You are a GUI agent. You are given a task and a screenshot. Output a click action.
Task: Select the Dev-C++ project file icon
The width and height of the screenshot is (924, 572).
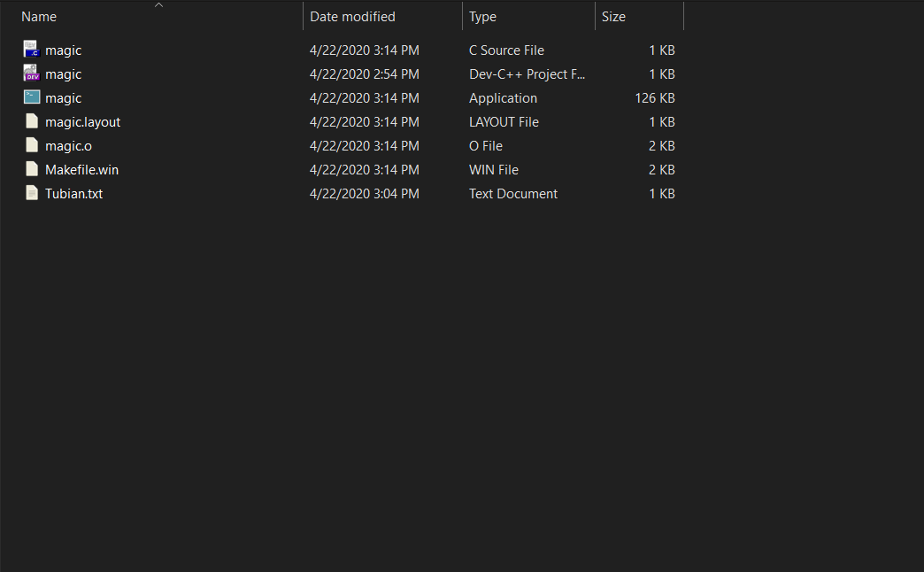pyautogui.click(x=32, y=73)
